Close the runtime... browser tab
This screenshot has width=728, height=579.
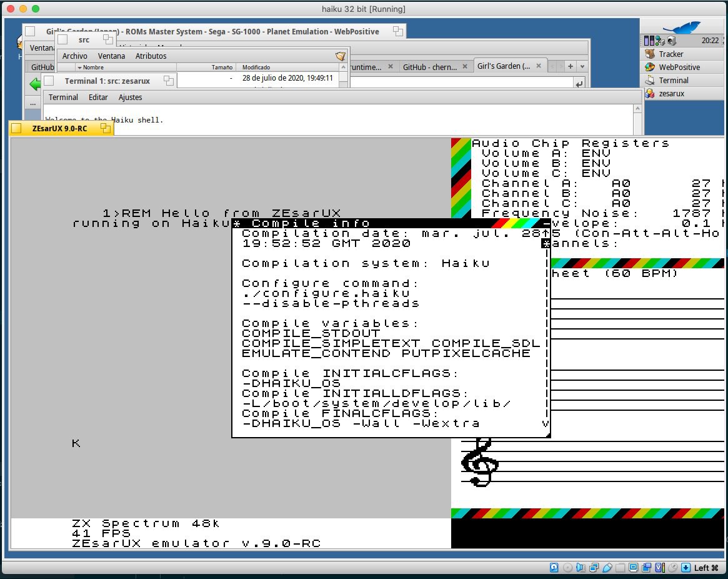click(391, 66)
